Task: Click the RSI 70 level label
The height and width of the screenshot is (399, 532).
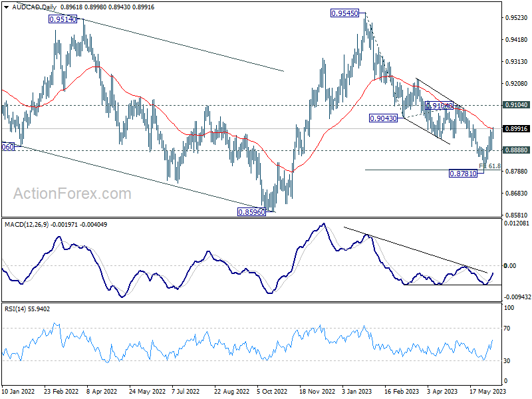Action: pyautogui.click(x=507, y=329)
